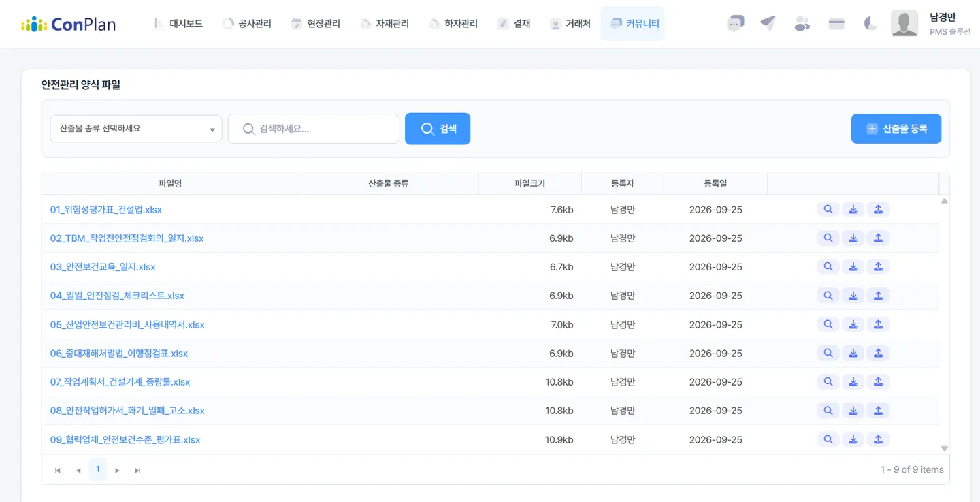Open file link 08_안전작업허가서_화기_밀폐_고소.xlsx

pos(127,411)
